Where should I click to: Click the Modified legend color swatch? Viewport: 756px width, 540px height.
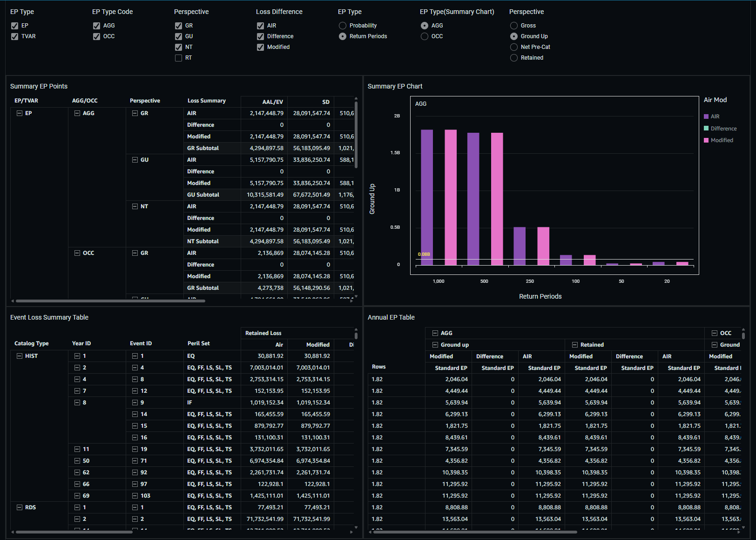pyautogui.click(x=706, y=140)
